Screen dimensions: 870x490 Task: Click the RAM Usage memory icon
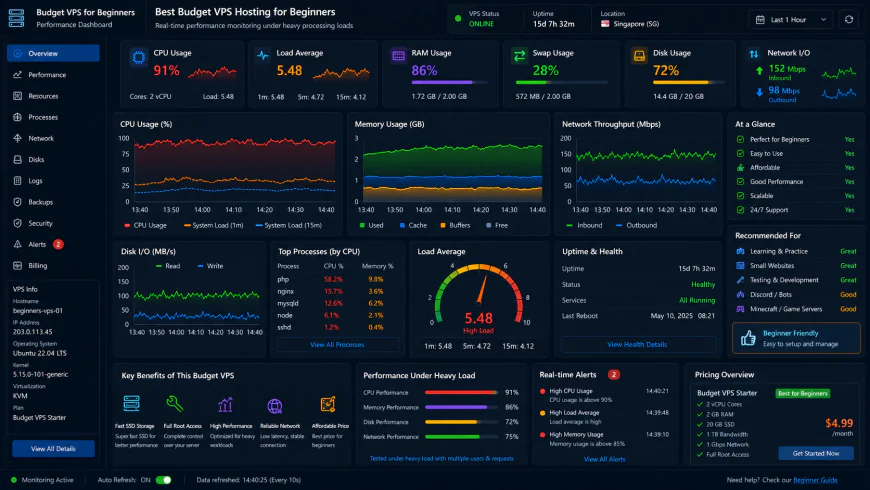point(398,56)
